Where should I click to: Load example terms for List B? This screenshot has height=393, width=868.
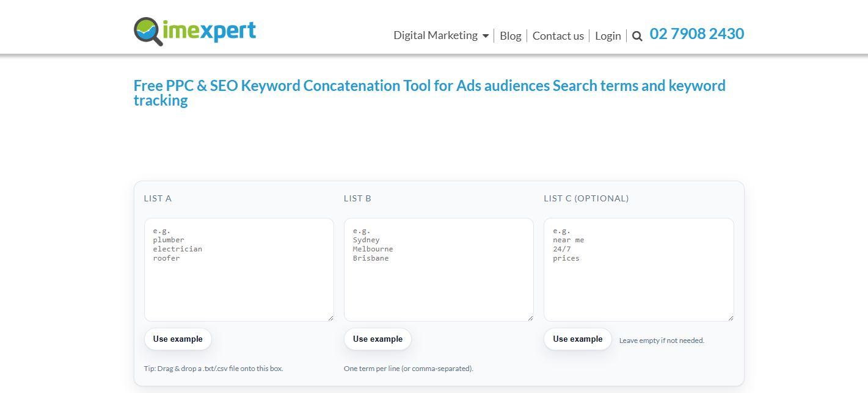[377, 339]
